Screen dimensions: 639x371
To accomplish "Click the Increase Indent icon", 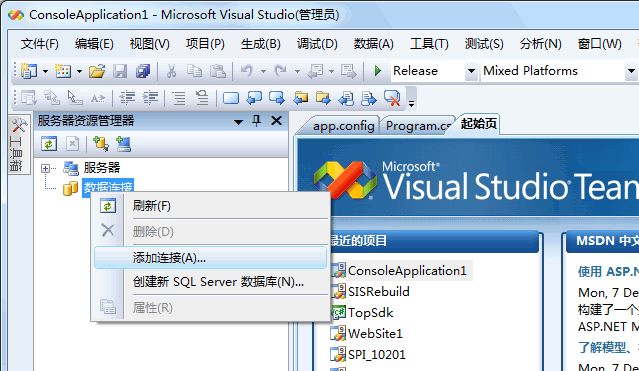I will tap(150, 98).
